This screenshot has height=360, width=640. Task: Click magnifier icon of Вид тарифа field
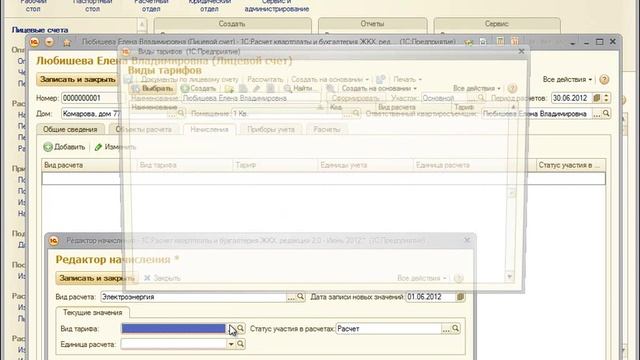tap(241, 328)
